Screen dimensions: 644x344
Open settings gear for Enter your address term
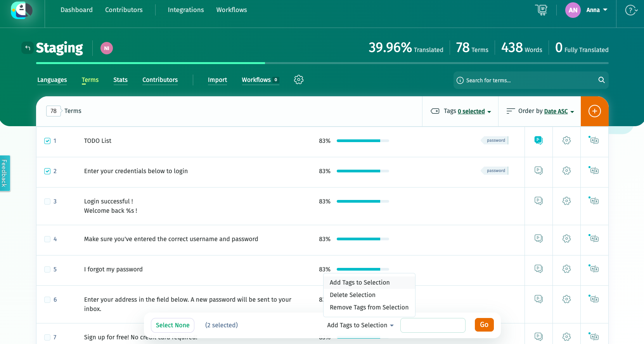(566, 299)
